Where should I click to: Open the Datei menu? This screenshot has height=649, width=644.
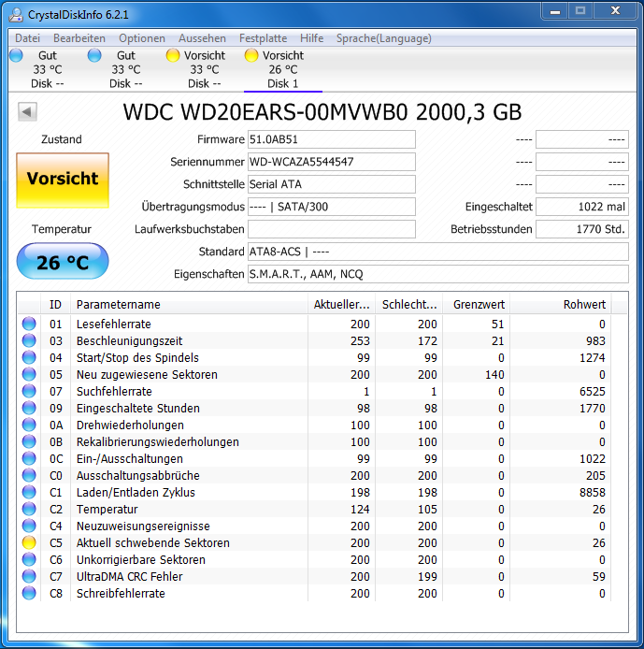point(27,38)
